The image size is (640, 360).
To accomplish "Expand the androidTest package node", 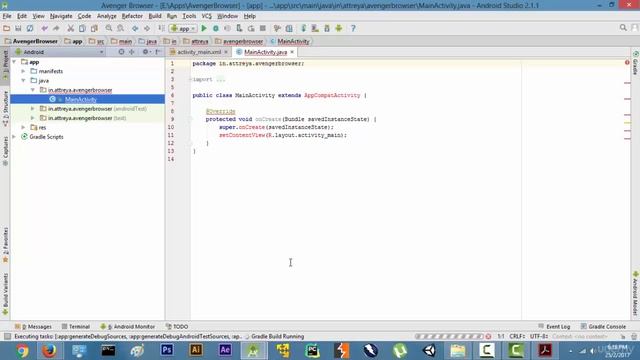I will pyautogui.click(x=33, y=109).
